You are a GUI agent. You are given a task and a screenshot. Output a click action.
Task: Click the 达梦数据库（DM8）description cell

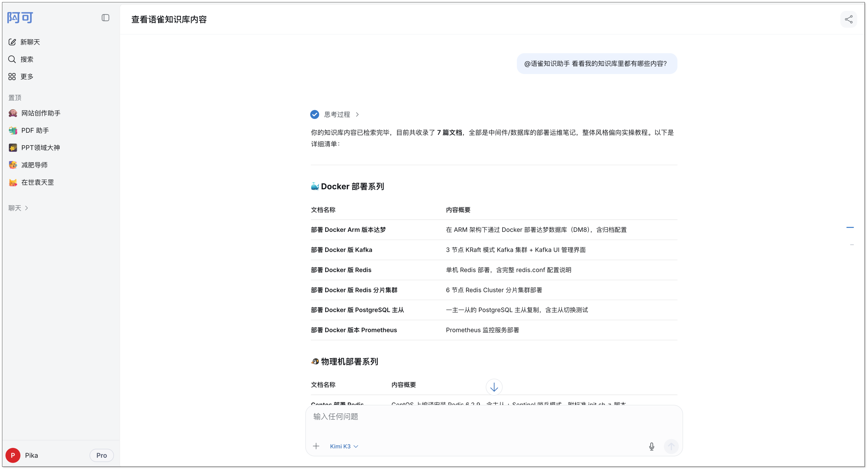pos(536,230)
